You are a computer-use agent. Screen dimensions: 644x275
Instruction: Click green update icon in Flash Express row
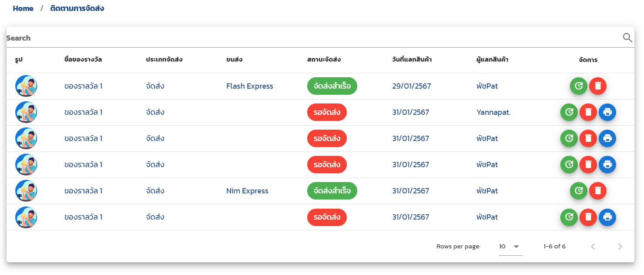tap(578, 86)
